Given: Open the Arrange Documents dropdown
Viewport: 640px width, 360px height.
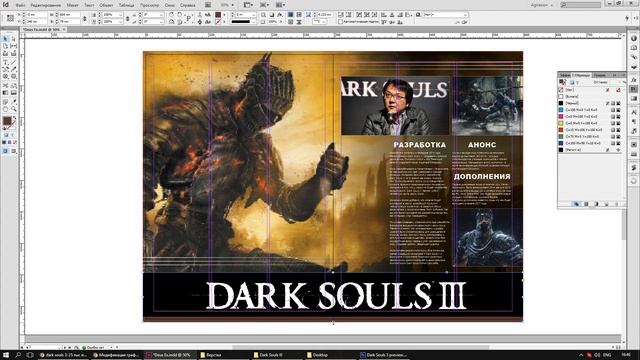Looking at the screenshot, I should pyautogui.click(x=280, y=5).
